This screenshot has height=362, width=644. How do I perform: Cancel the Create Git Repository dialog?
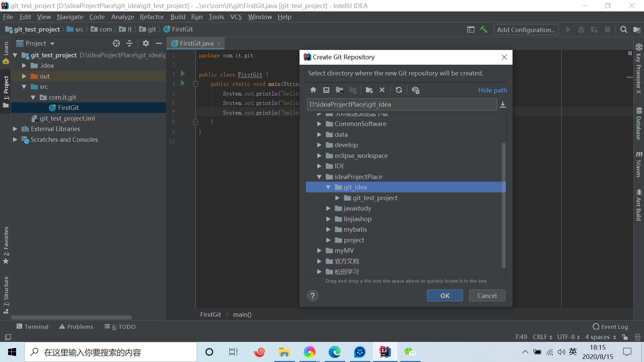click(487, 296)
